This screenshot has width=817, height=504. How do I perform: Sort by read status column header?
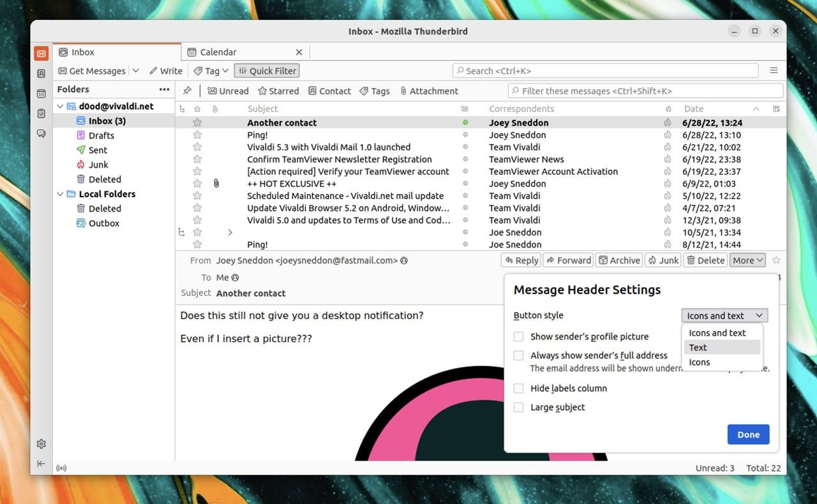pyautogui.click(x=465, y=109)
